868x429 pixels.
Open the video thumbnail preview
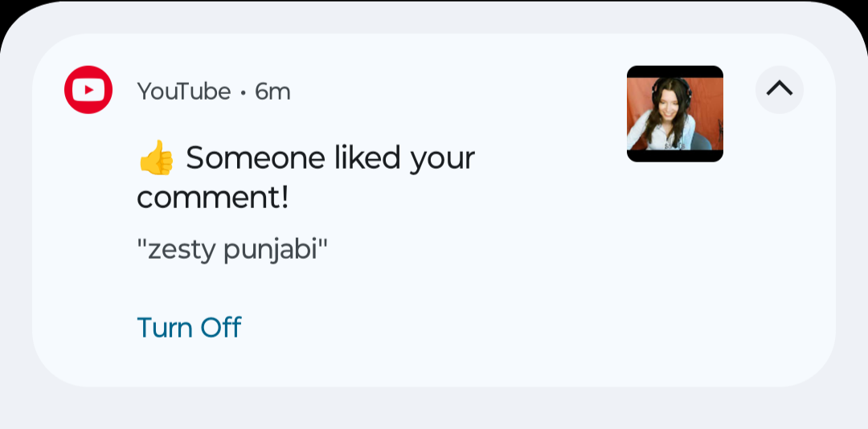674,114
